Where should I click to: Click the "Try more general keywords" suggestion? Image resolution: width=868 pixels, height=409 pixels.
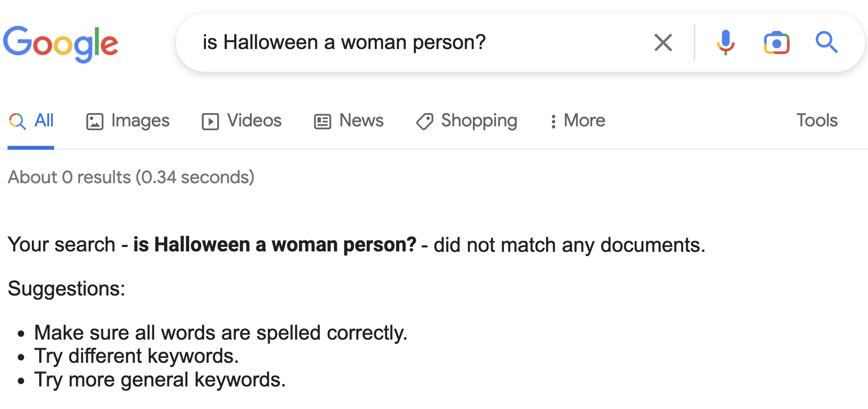point(160,380)
